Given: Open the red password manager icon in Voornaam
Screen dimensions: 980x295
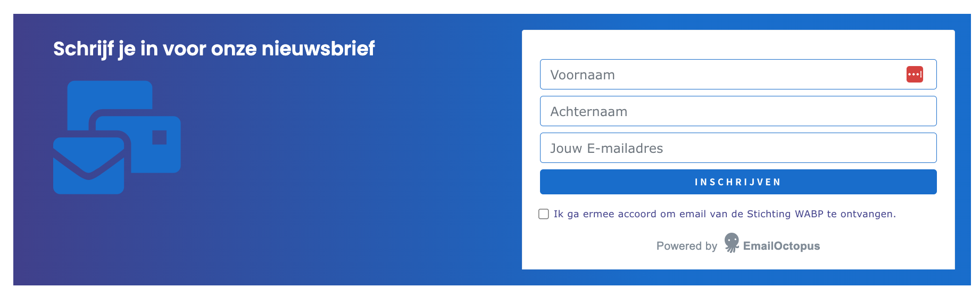Looking at the screenshot, I should click(x=915, y=75).
